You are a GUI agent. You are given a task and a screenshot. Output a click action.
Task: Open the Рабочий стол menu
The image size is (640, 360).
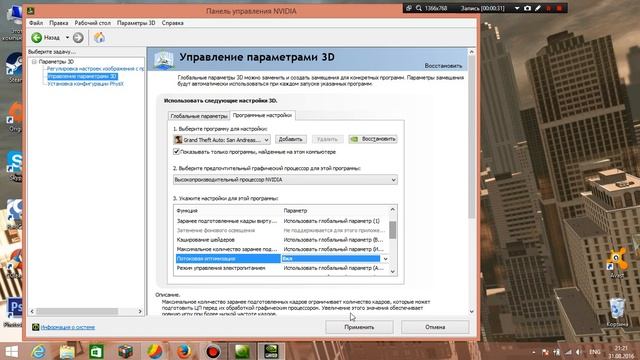(92, 23)
